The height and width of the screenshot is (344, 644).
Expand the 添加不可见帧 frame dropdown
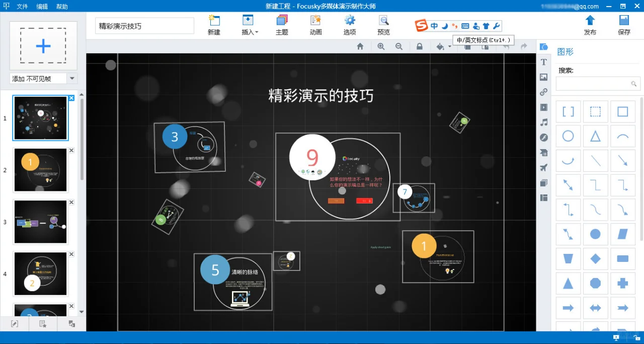click(x=71, y=78)
